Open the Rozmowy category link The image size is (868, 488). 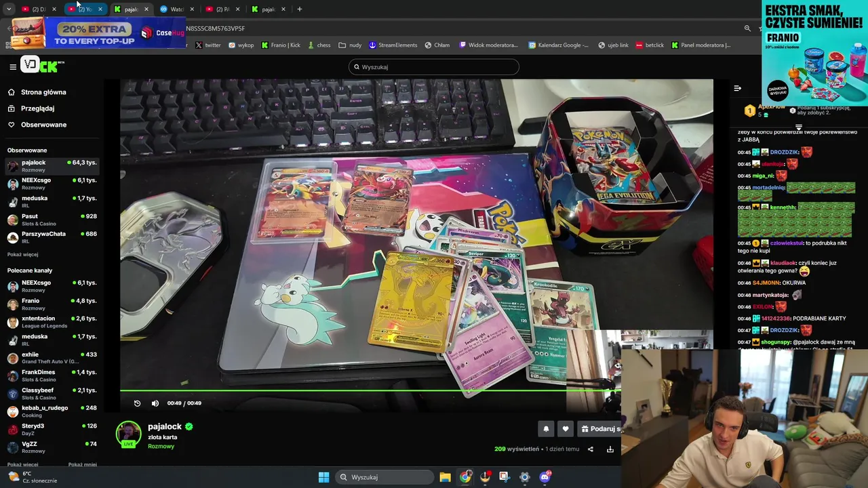tap(161, 446)
